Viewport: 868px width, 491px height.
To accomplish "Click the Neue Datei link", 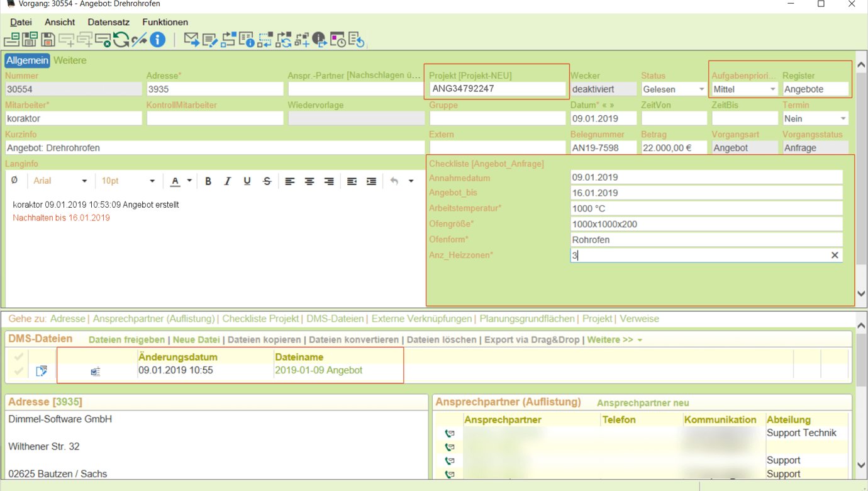I will (196, 340).
